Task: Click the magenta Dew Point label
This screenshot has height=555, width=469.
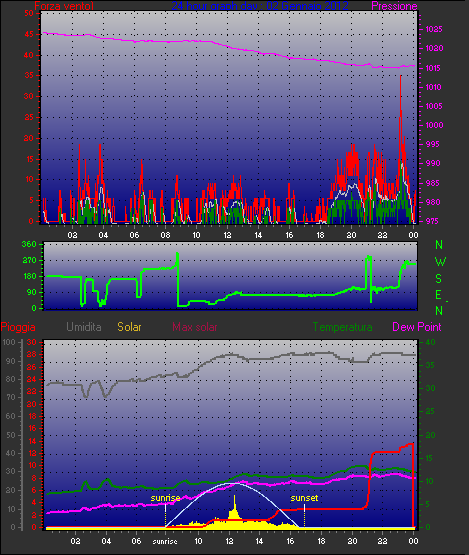Action: tap(417, 327)
